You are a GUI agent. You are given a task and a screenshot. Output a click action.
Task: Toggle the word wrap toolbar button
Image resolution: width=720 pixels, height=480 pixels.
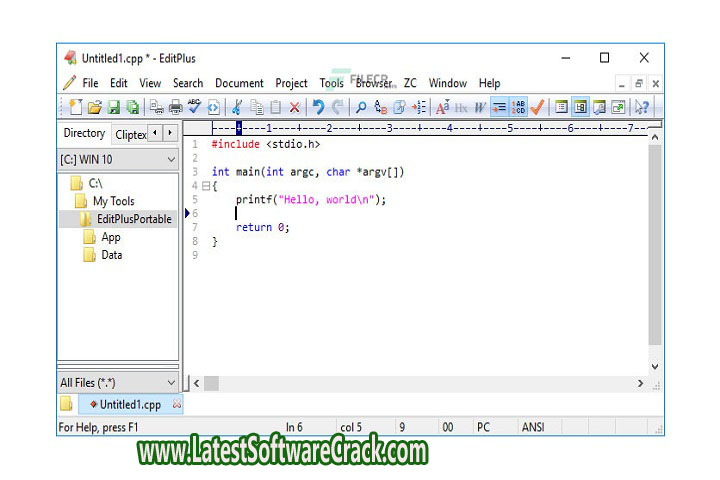click(x=499, y=107)
